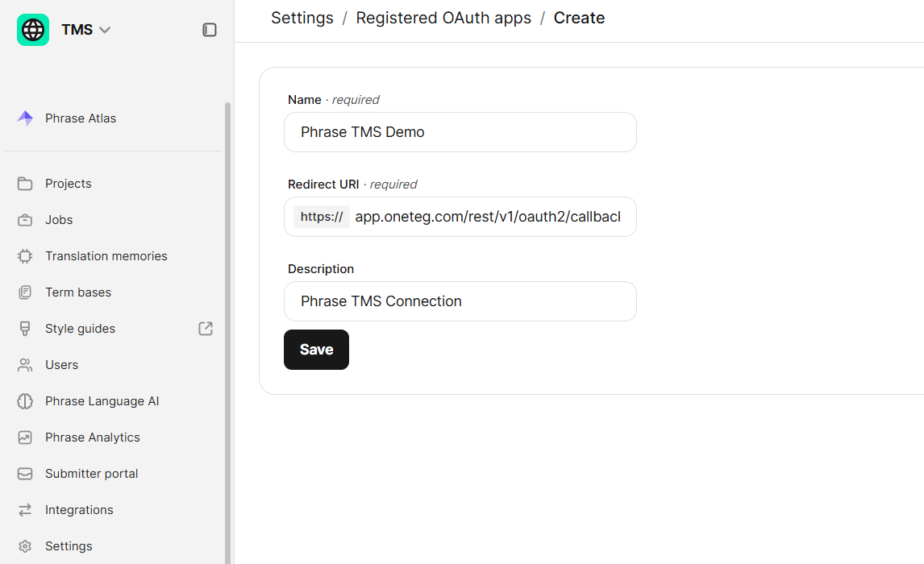Click the Projects folder icon
This screenshot has width=924, height=564.
click(25, 184)
